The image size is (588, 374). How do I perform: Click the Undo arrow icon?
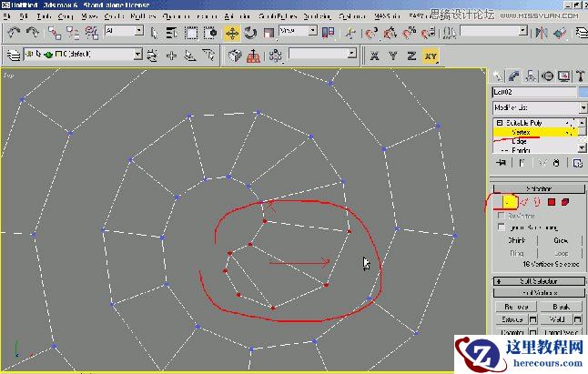click(14, 33)
